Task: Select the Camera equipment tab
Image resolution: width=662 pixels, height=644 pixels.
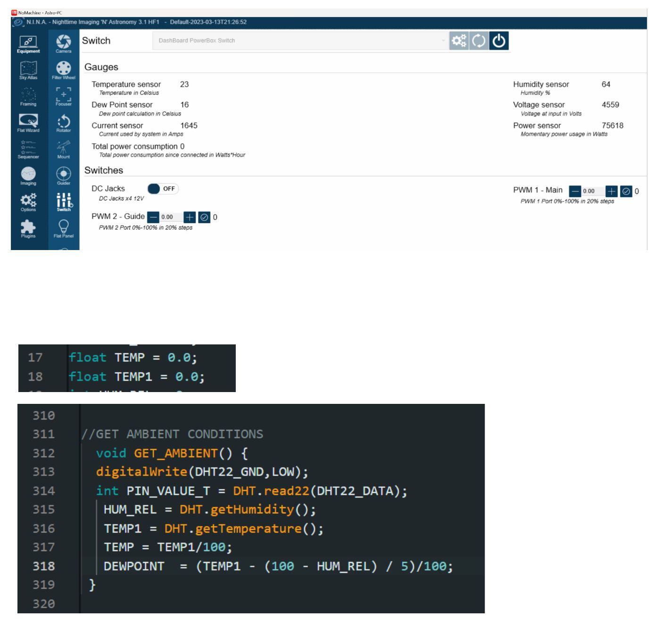Action: [64, 44]
